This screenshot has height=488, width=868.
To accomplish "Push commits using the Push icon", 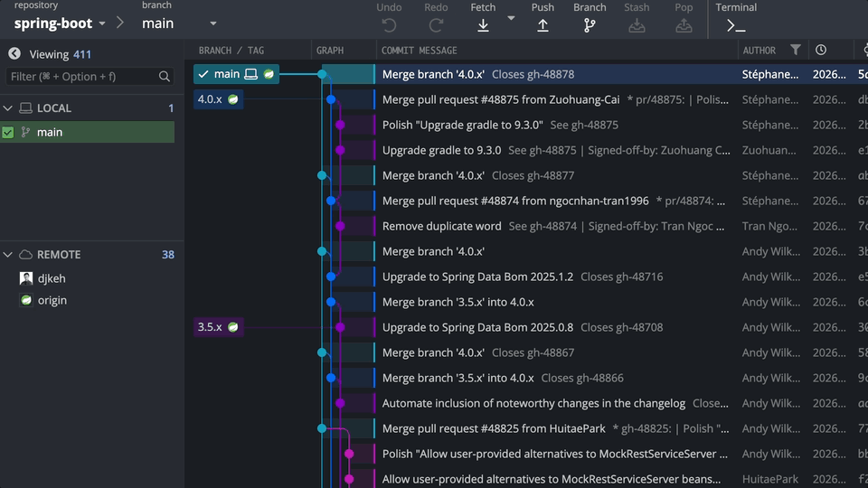I will [x=542, y=25].
